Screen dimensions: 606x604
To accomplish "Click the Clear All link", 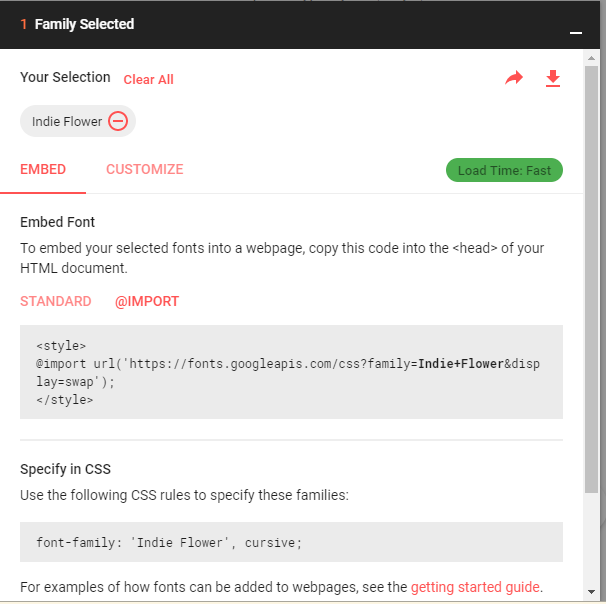I will pos(148,80).
